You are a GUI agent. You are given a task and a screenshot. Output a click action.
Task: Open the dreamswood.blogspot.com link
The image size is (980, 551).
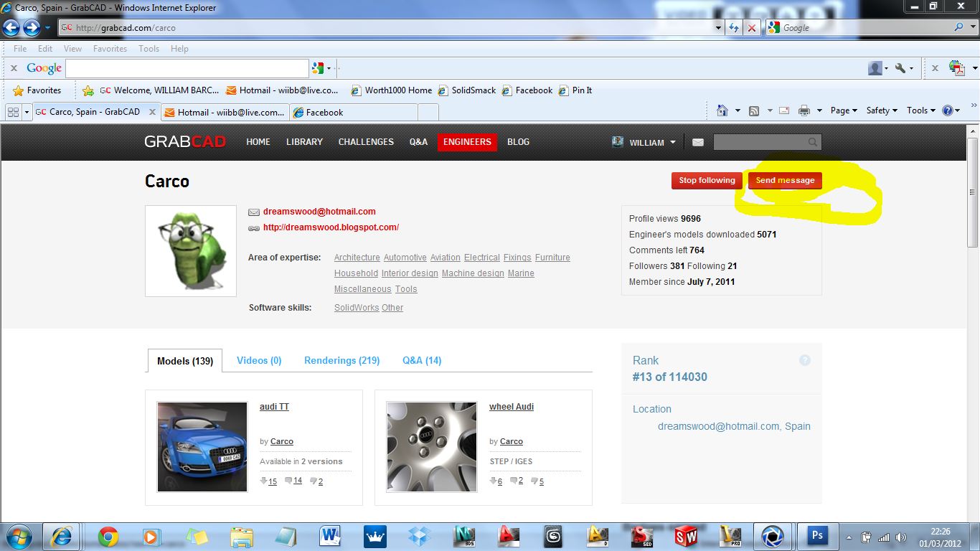[331, 227]
